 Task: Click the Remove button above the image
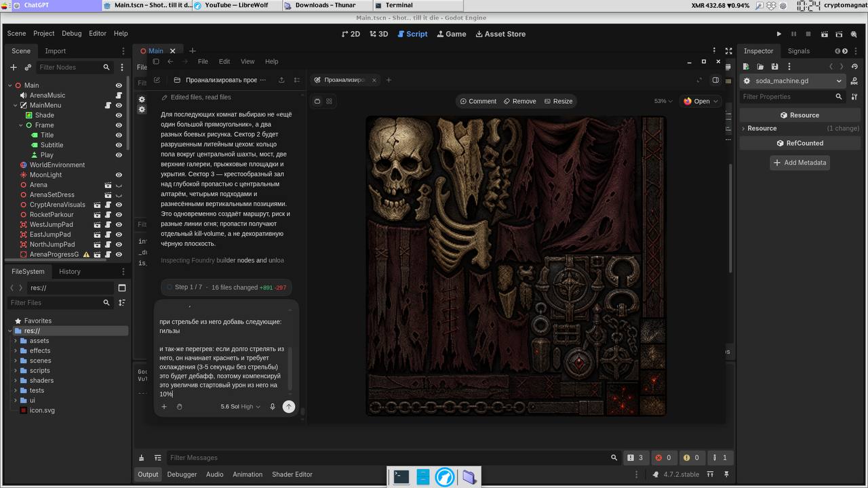click(520, 101)
